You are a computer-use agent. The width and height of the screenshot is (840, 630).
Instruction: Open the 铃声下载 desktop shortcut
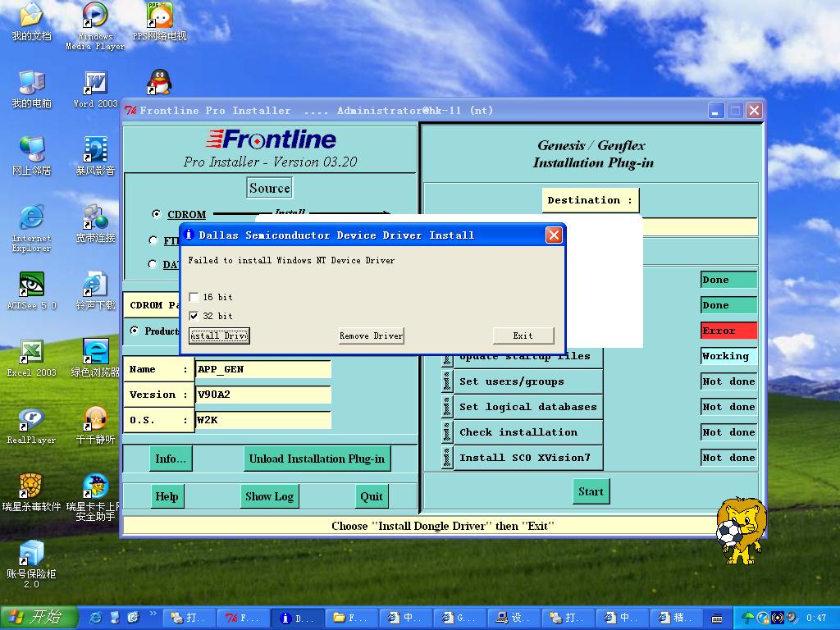click(95, 291)
